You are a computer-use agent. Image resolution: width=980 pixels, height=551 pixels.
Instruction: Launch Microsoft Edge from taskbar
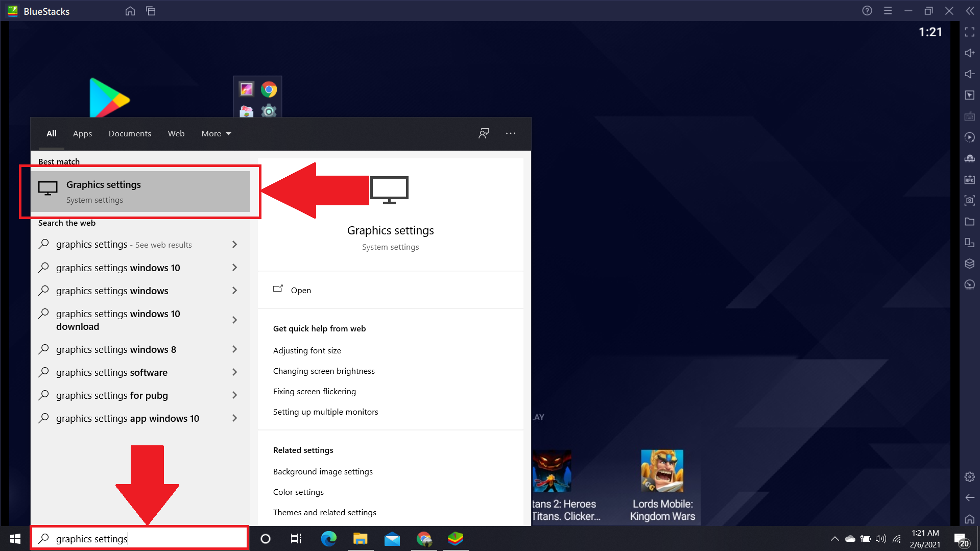[x=328, y=539]
